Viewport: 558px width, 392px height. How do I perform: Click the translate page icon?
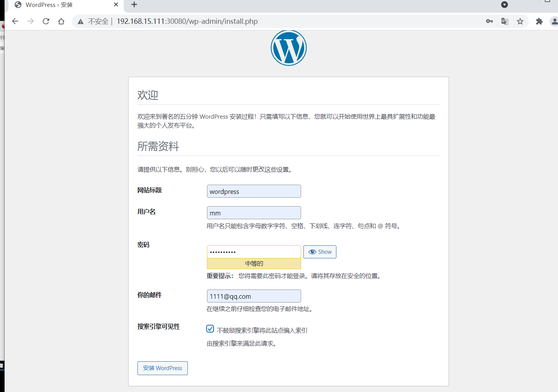pos(505,21)
